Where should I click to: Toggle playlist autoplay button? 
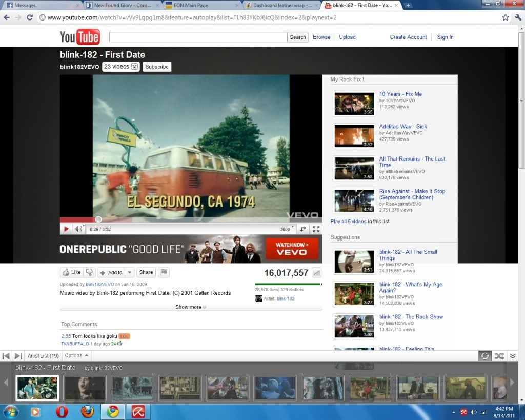tap(484, 356)
